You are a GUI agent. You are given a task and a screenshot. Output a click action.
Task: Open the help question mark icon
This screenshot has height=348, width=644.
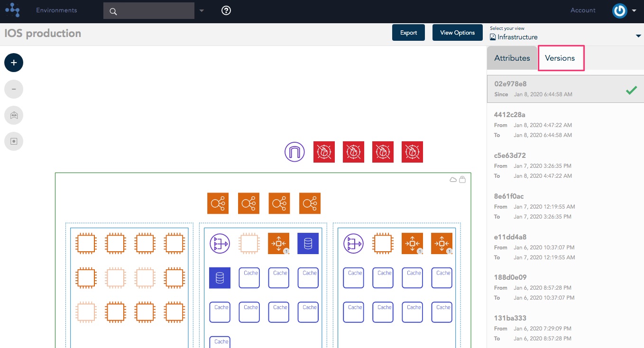226,10
